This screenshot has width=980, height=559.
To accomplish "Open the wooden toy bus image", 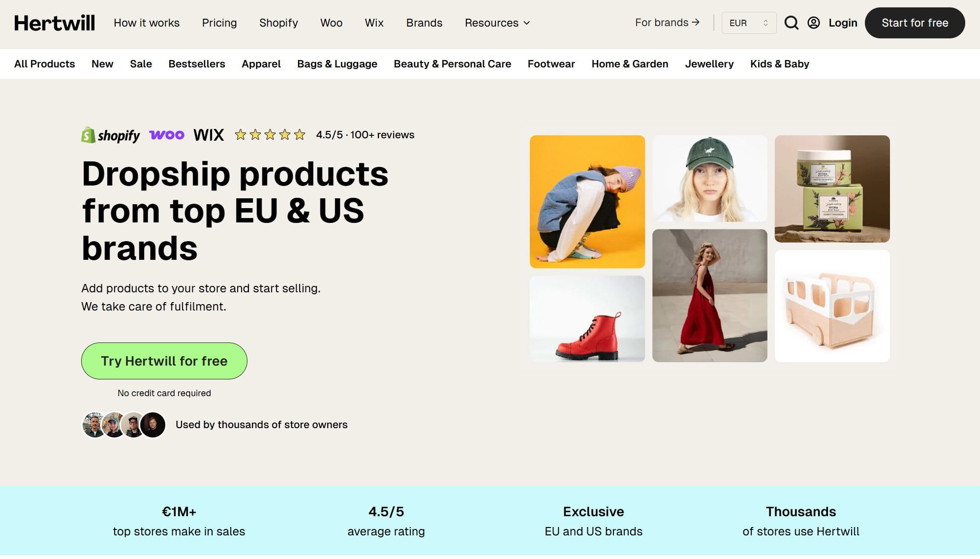I will (x=832, y=306).
